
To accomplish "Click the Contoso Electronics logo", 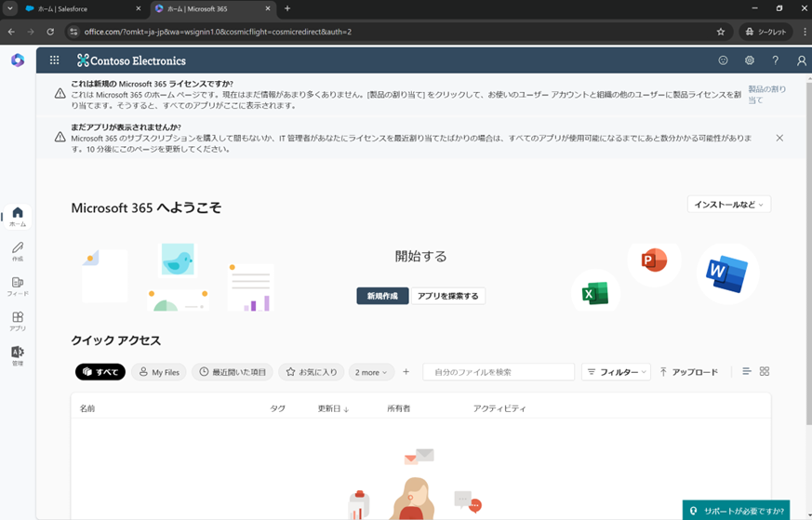I will point(131,60).
